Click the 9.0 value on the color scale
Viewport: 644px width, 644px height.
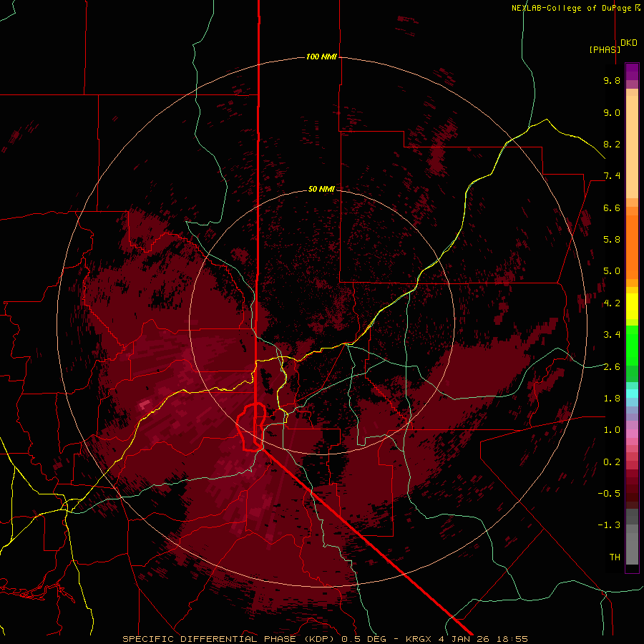[x=612, y=112]
